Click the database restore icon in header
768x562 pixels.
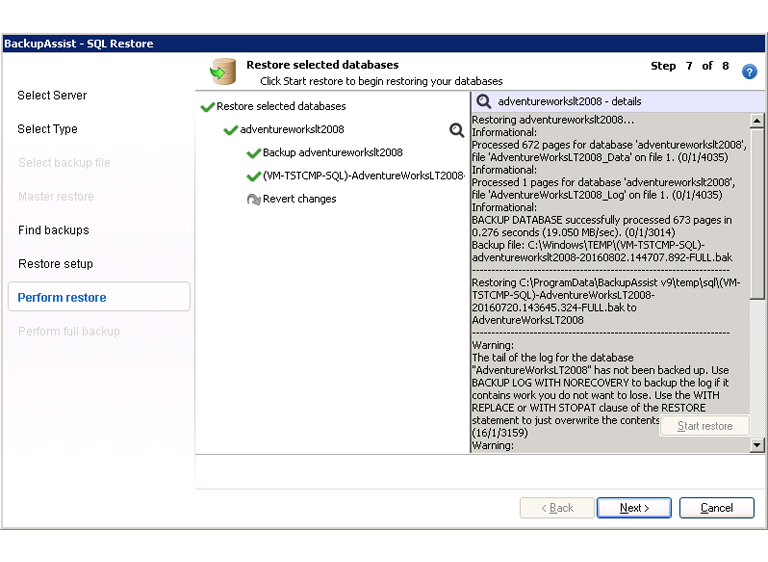click(223, 72)
